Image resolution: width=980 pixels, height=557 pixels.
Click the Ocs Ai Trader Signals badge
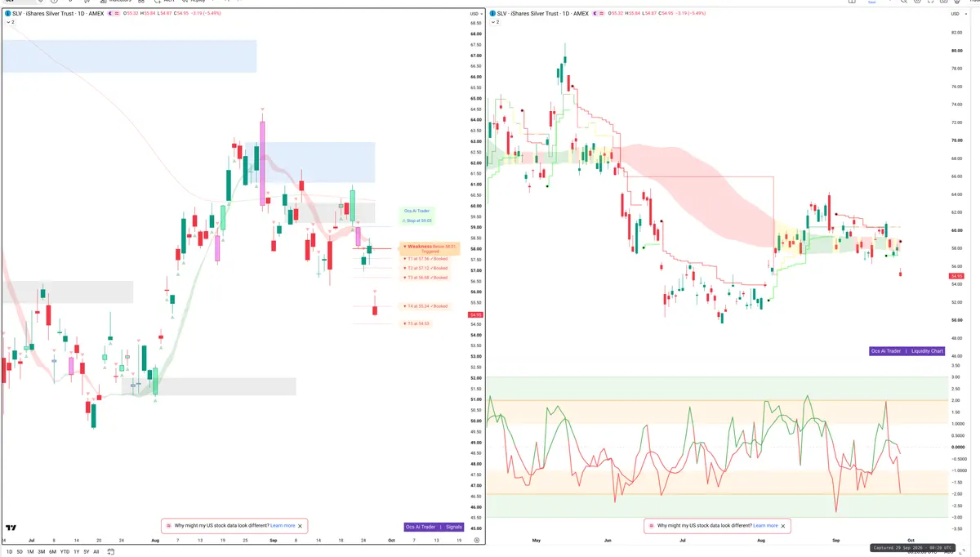pyautogui.click(x=434, y=527)
